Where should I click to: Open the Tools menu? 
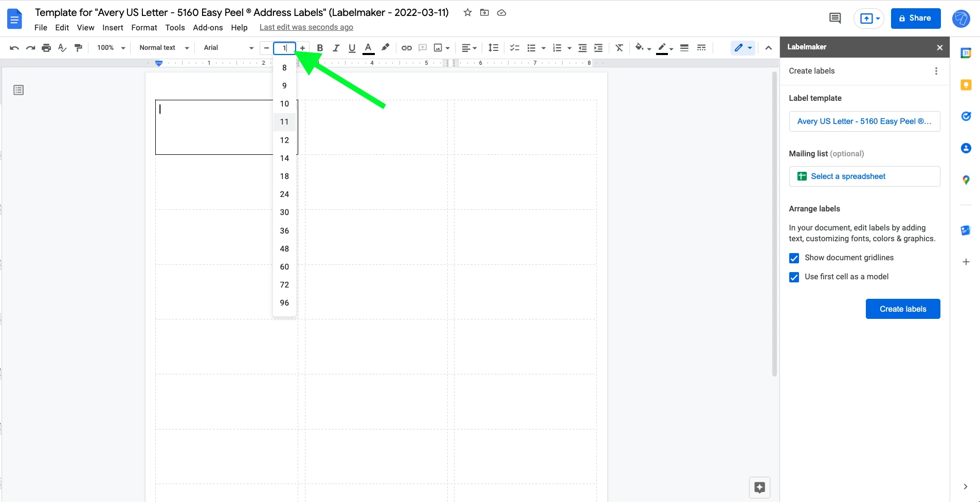click(175, 28)
